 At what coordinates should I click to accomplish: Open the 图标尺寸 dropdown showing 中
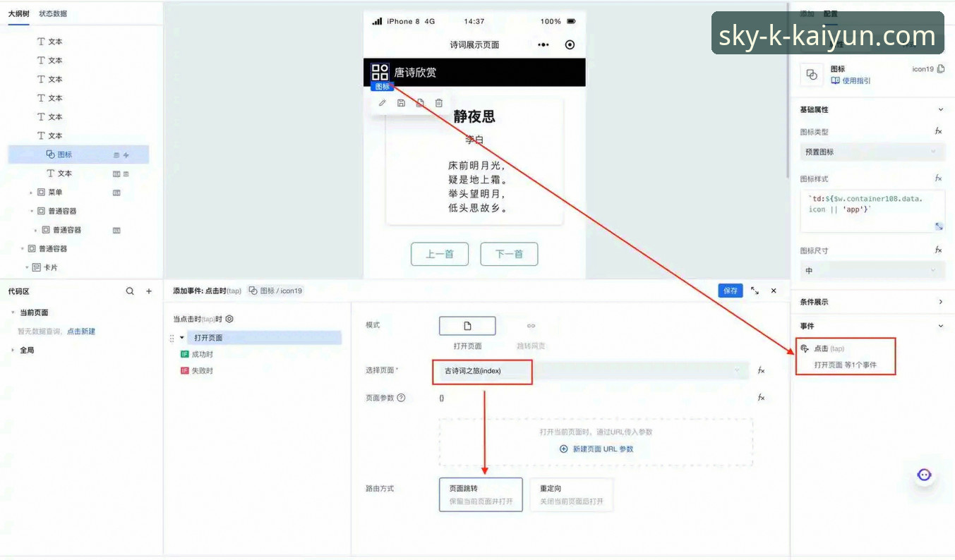pos(872,270)
